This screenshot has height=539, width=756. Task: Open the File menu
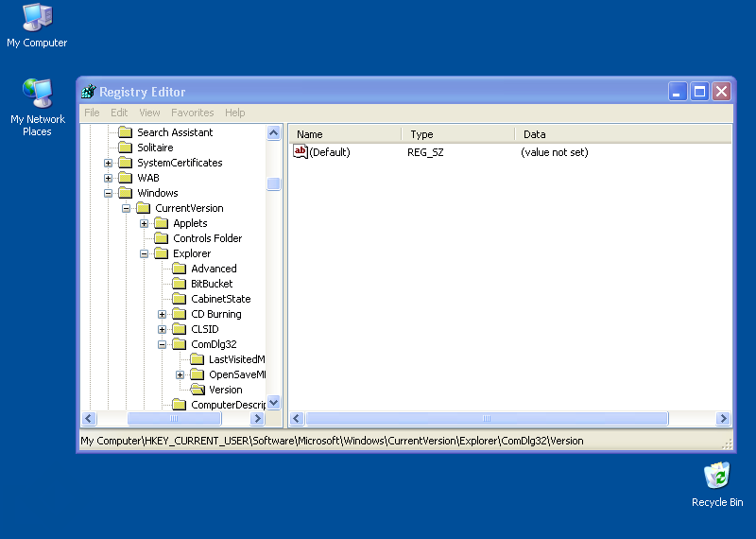click(x=92, y=113)
